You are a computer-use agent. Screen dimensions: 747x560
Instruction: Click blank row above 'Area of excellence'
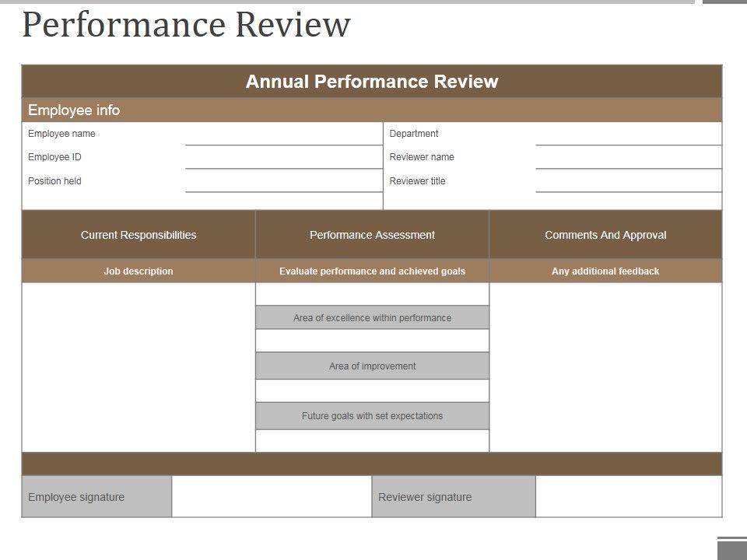[372, 294]
